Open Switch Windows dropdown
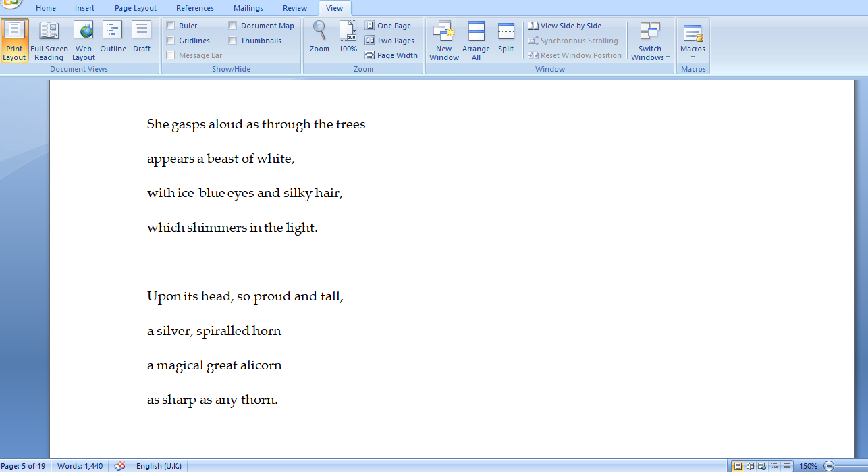868x472 pixels. (651, 41)
